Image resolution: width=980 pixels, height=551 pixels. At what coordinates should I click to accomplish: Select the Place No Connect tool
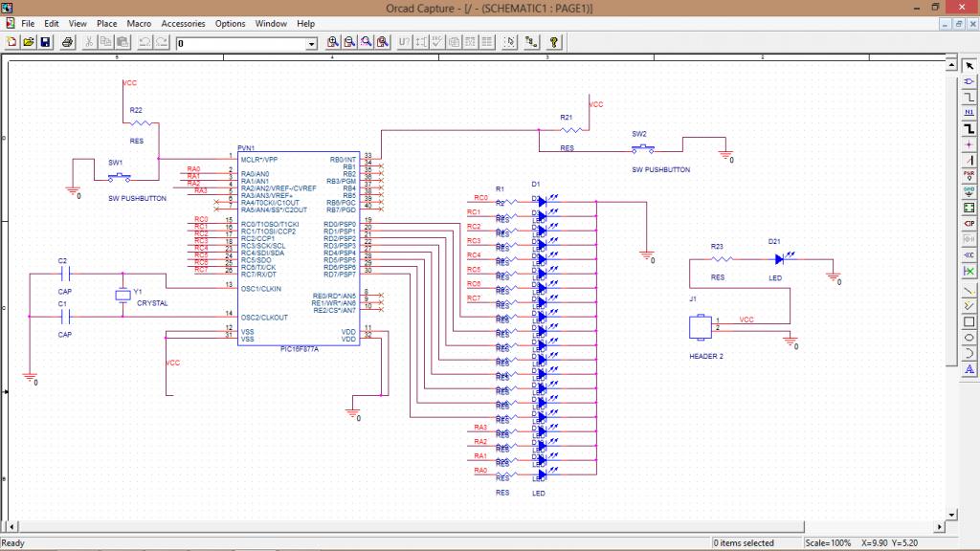(x=969, y=271)
